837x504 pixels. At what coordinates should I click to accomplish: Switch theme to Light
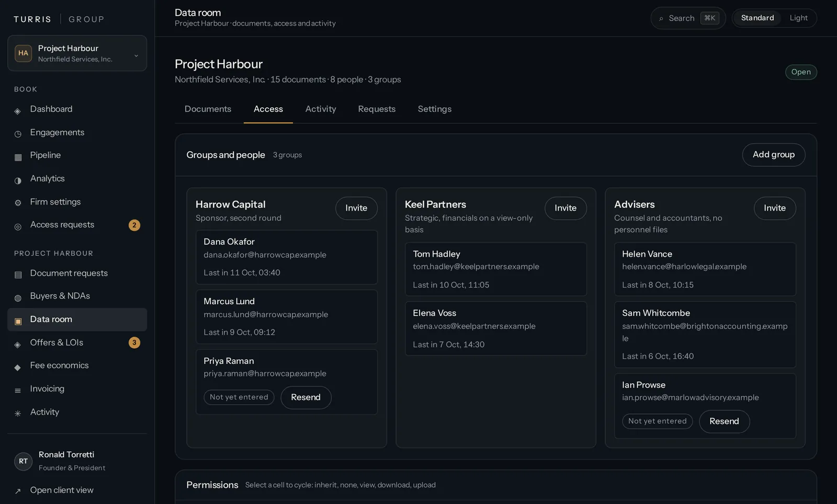point(798,18)
